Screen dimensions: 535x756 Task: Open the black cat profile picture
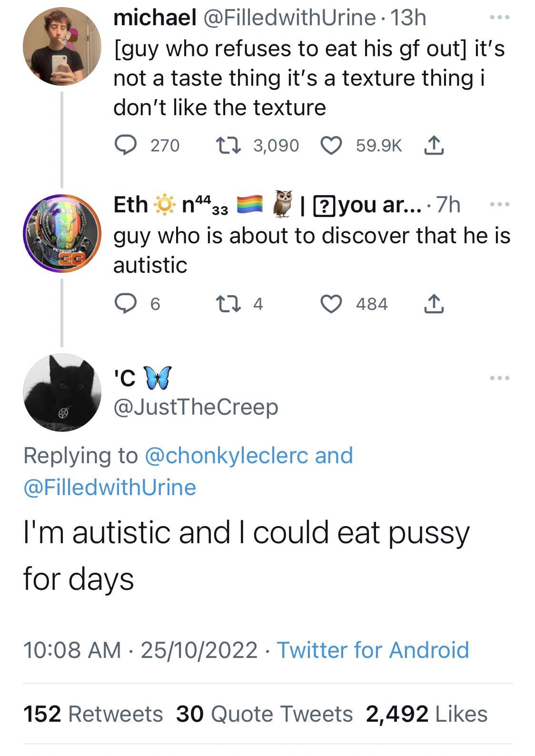coord(62,392)
